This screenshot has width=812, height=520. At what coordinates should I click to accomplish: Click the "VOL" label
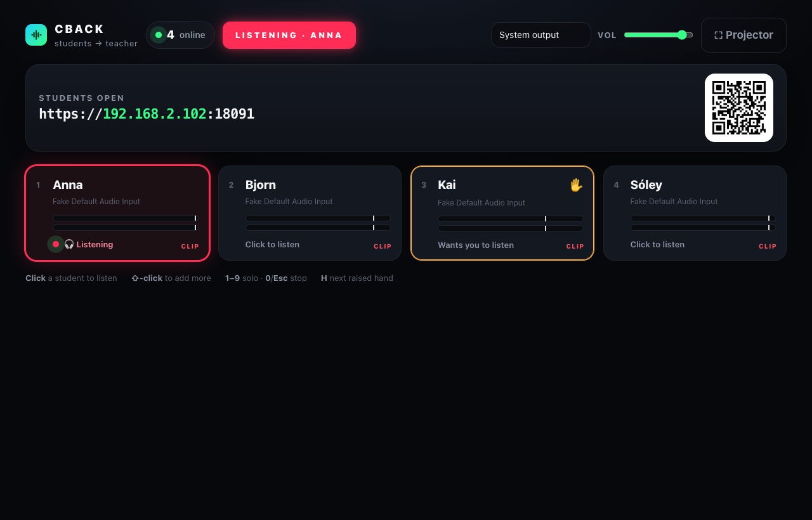click(607, 36)
